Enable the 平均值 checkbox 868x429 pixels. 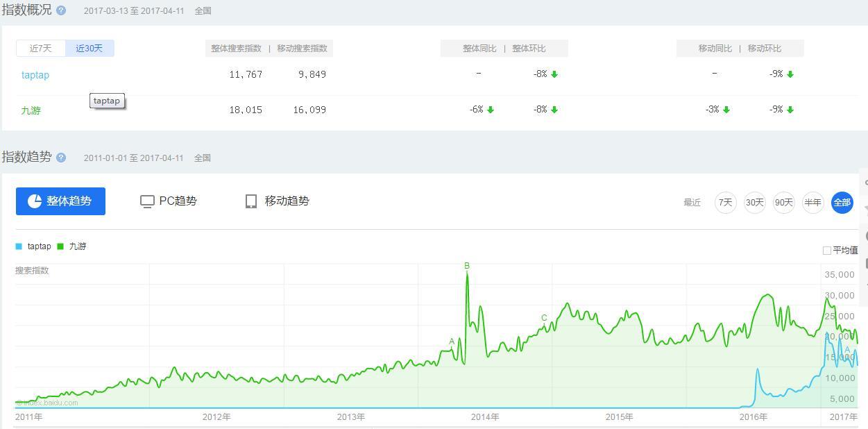click(827, 251)
